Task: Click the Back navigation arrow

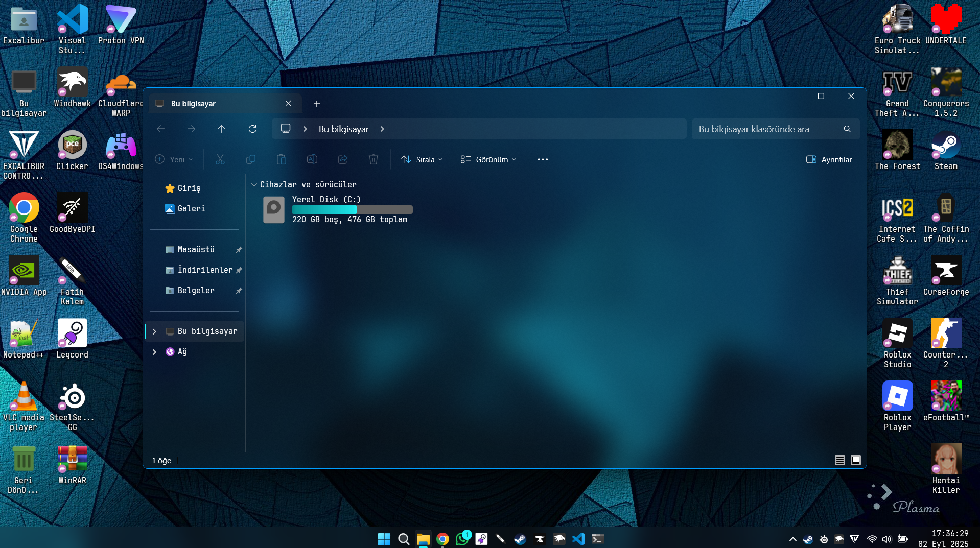Action: click(x=161, y=129)
